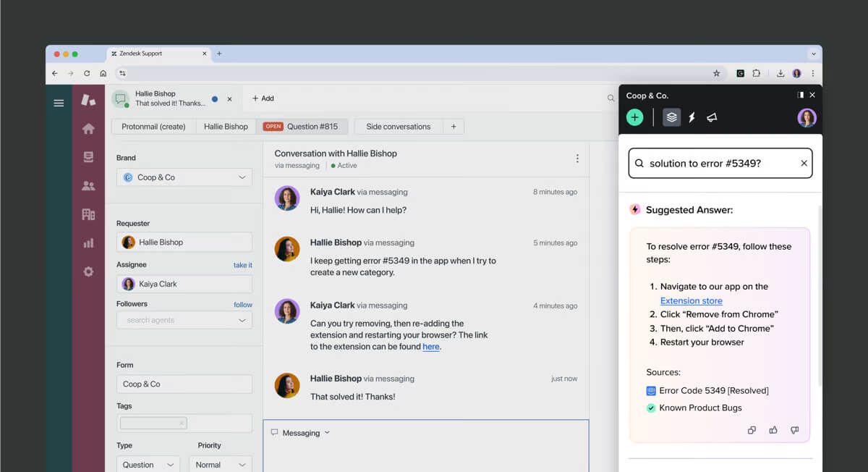This screenshot has width=868, height=472.
Task: Click the Chrome profile avatar in toolbar
Action: 796,73
